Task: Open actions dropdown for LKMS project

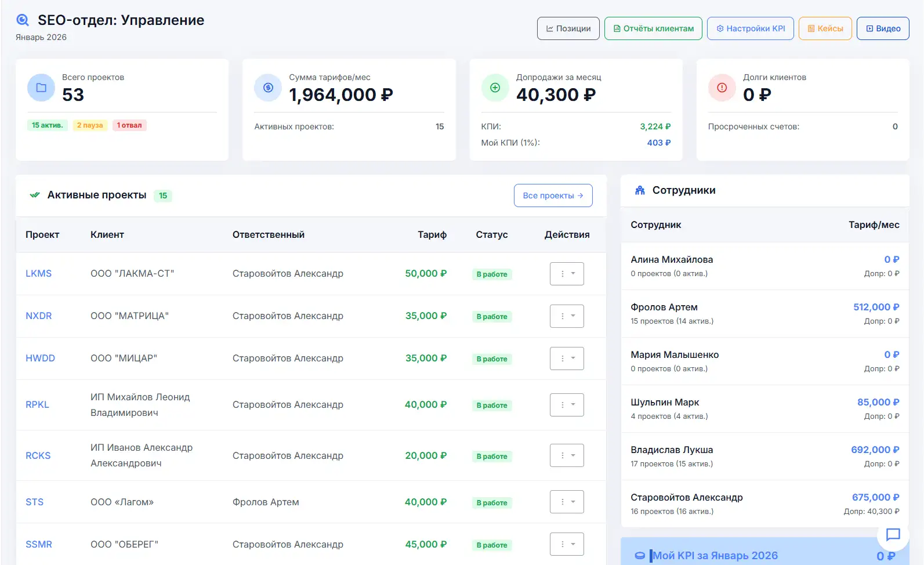Action: click(x=567, y=274)
